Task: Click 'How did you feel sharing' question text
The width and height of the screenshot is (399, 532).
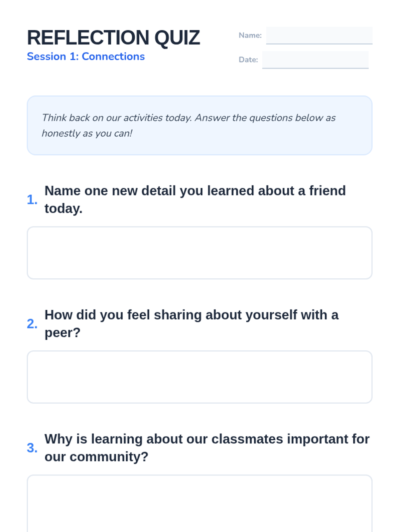Action: [191, 315]
